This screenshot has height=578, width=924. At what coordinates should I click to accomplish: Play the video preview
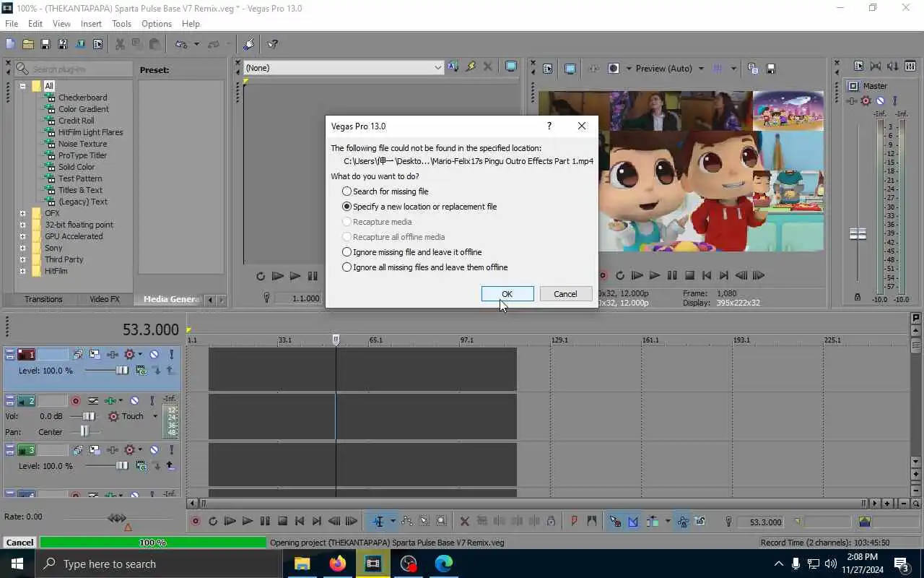point(655,275)
